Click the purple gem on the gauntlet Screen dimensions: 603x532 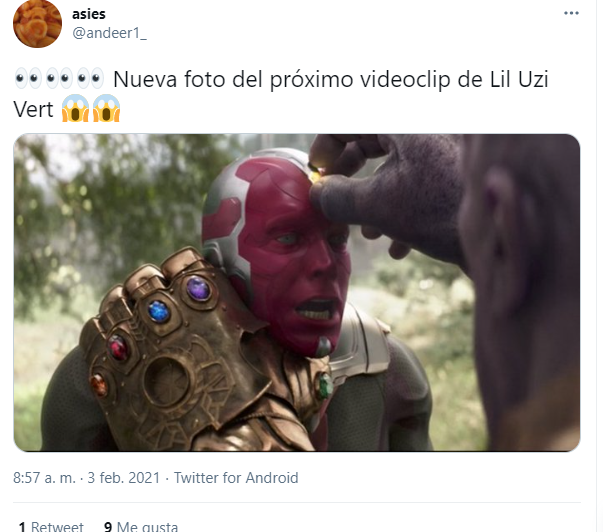point(198,289)
